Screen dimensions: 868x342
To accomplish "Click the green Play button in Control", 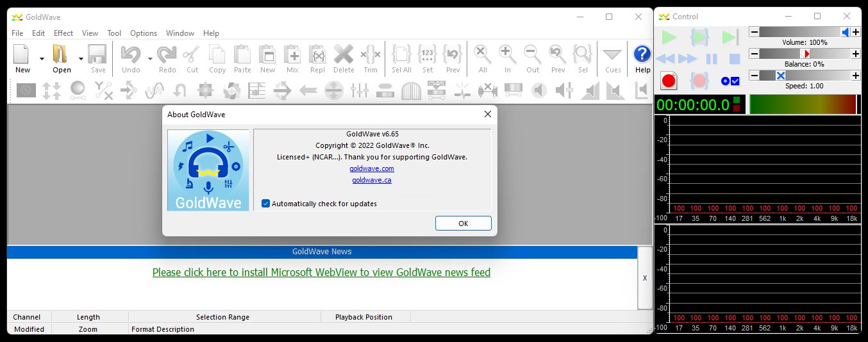I will point(669,37).
